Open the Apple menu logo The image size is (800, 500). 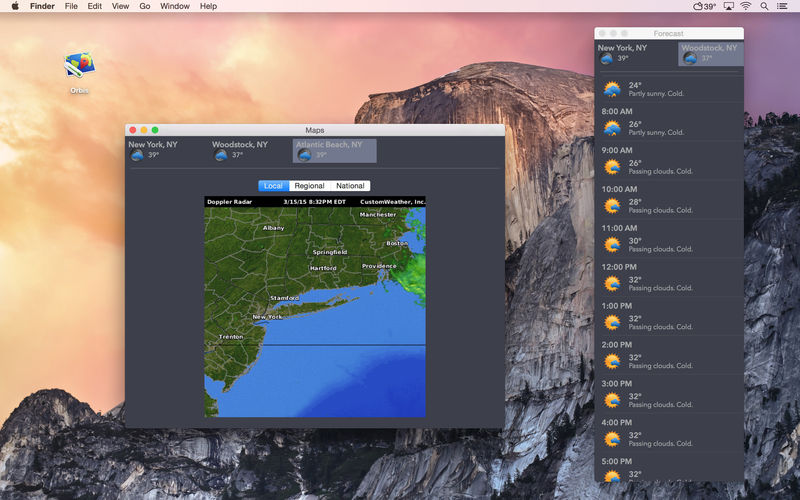(x=15, y=6)
